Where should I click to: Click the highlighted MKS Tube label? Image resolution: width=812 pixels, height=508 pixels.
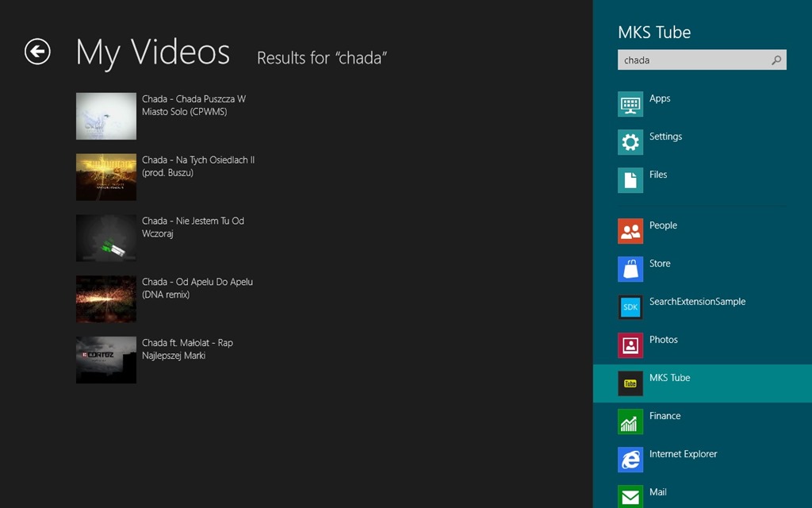(x=669, y=378)
